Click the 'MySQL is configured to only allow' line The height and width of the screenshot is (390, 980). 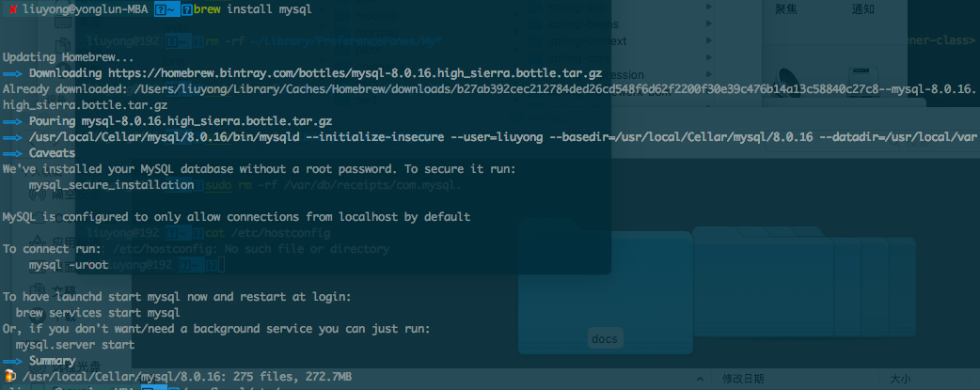click(236, 217)
